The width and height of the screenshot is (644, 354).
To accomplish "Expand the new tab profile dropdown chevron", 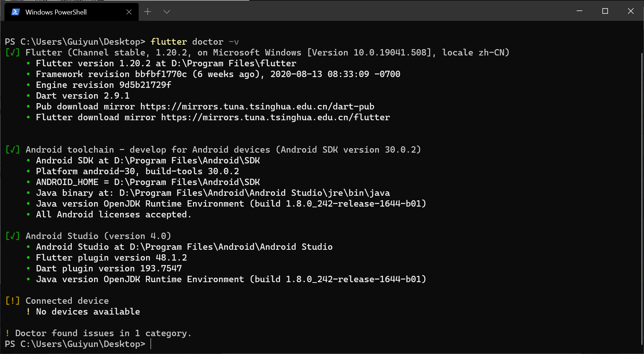I will [167, 12].
